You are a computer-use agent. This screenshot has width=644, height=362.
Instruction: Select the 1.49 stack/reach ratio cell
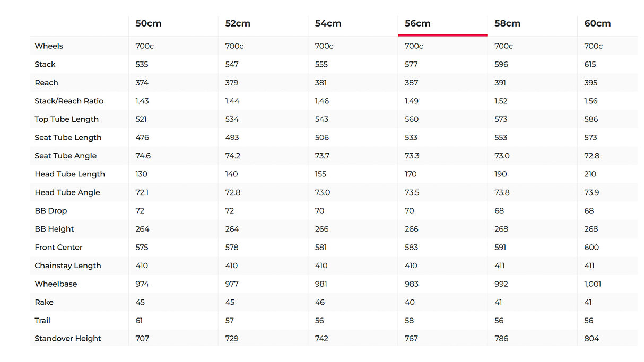(412, 101)
